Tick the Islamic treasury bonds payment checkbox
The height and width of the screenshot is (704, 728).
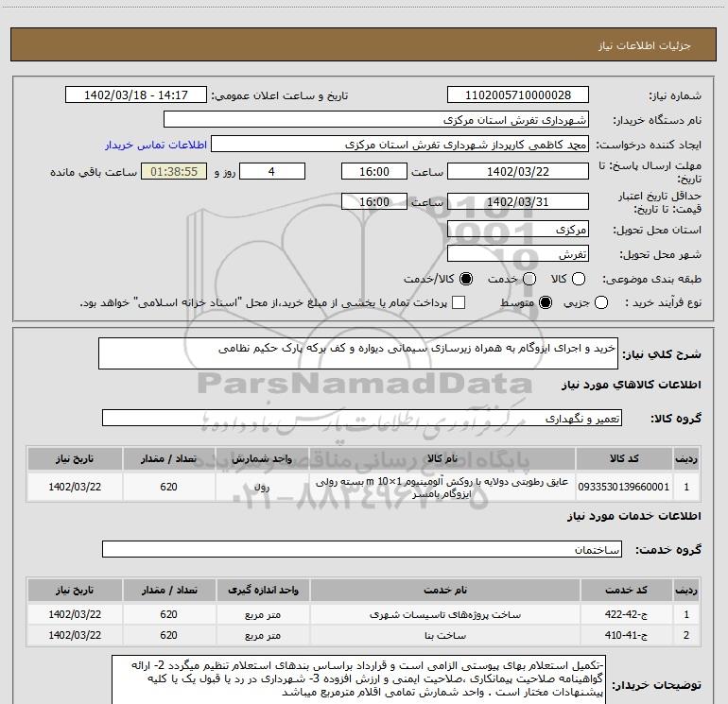459,303
